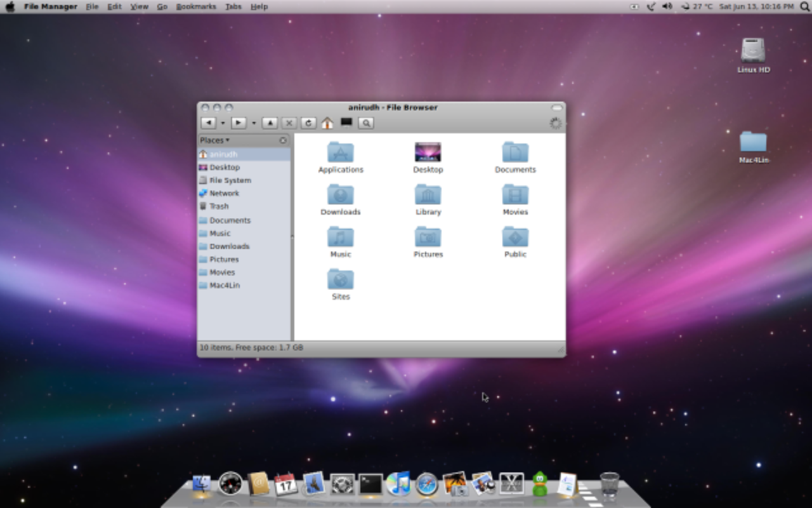The height and width of the screenshot is (508, 812).
Task: Close the Places sidebar
Action: pyautogui.click(x=282, y=140)
